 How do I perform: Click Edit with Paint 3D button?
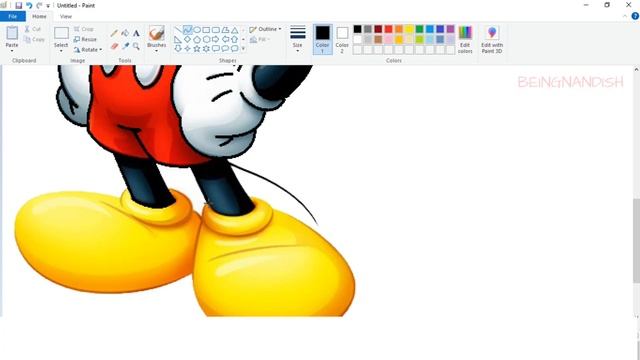pos(492,39)
